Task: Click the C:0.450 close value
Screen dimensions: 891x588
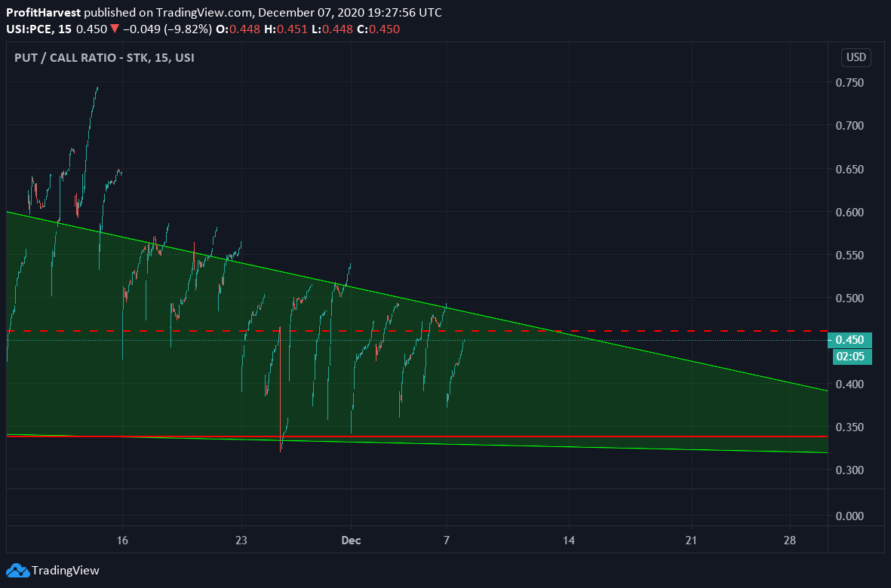Action: pos(379,29)
